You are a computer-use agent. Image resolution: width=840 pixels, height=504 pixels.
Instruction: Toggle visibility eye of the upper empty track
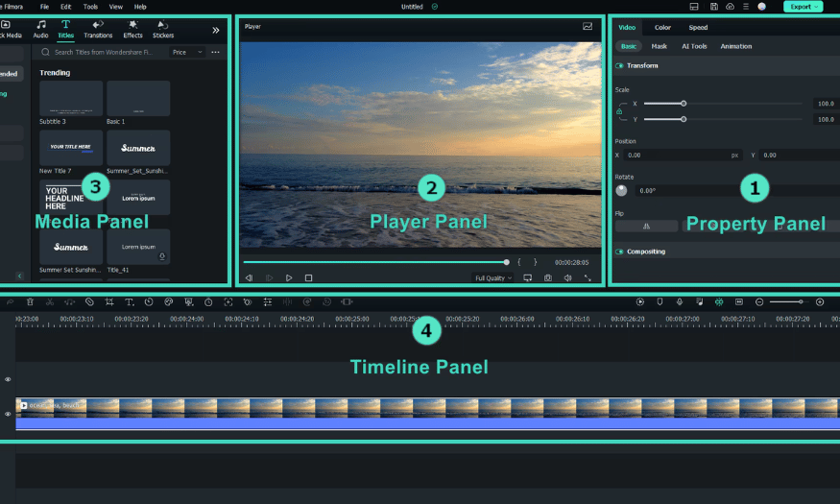coord(8,379)
